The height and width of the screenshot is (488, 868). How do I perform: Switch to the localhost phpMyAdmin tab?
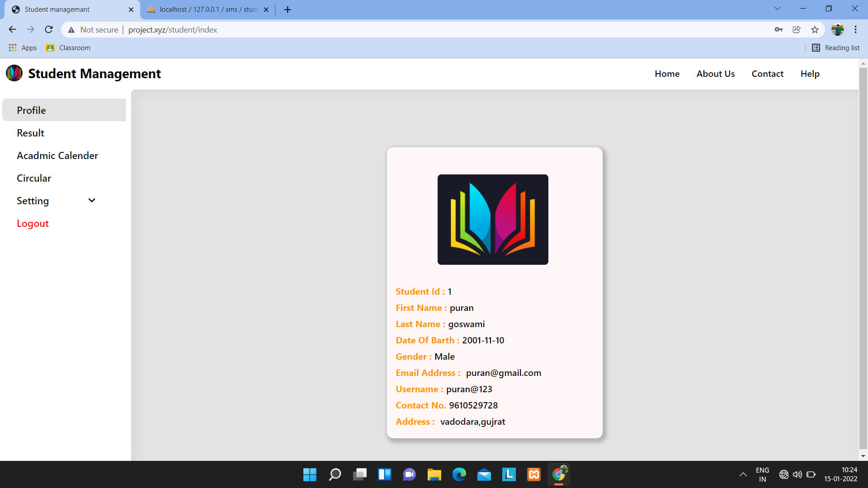click(x=203, y=9)
